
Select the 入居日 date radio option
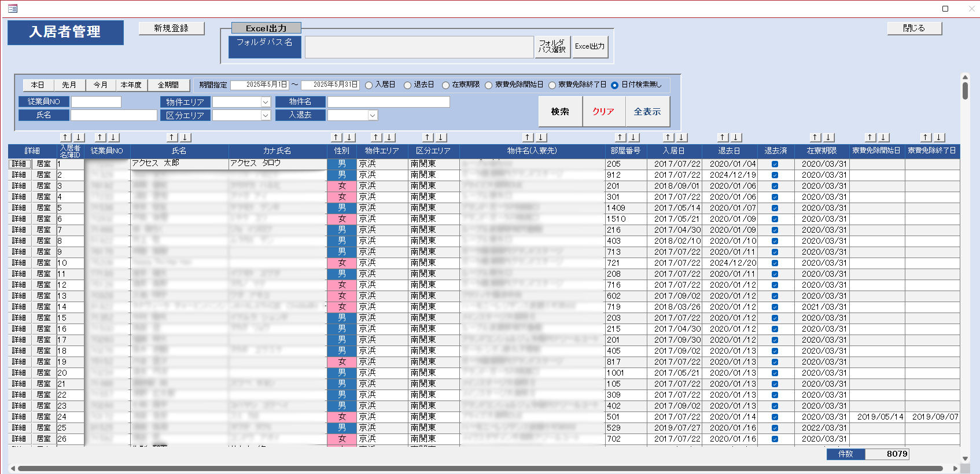coord(369,85)
